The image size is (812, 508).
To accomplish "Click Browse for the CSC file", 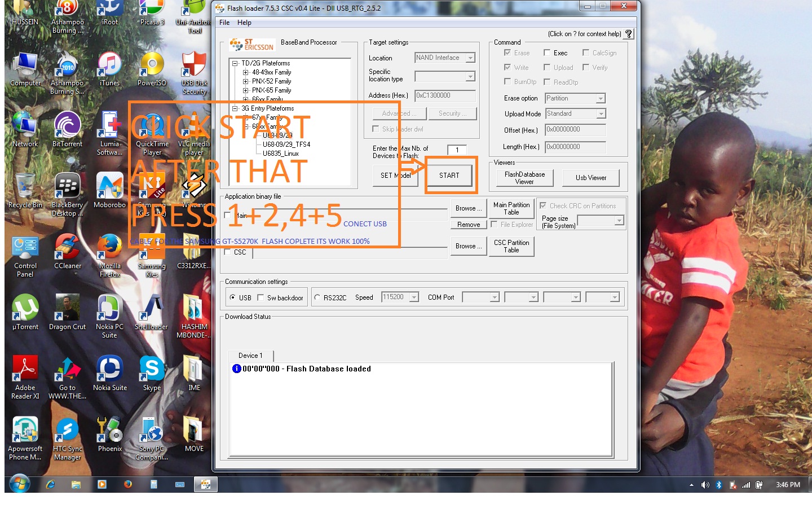I will pos(469,246).
